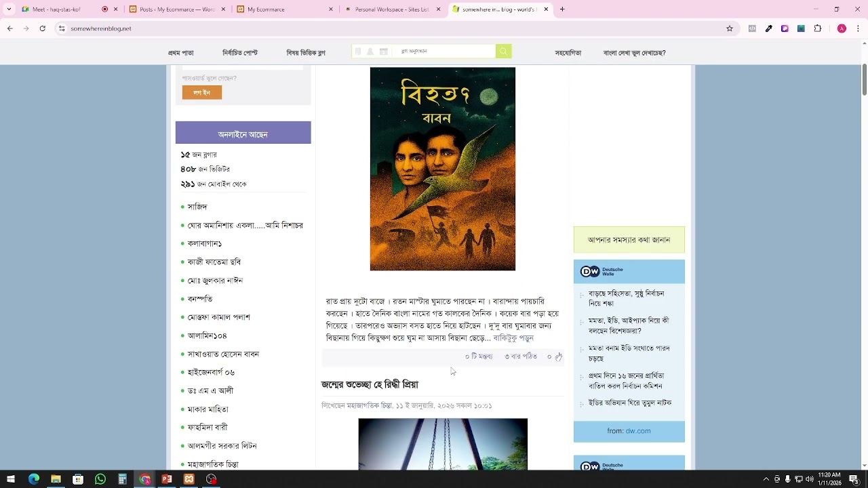Click the site information icon in address bar
868x488 pixels.
pos(61,28)
